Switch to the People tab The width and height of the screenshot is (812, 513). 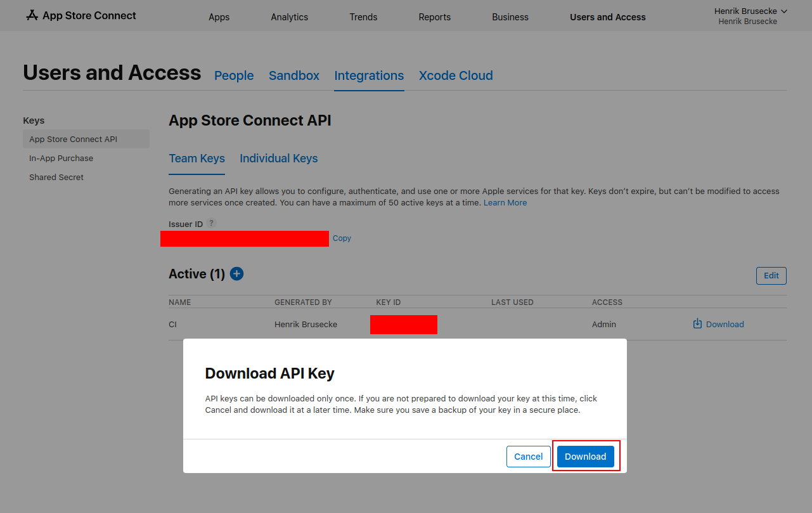point(234,75)
